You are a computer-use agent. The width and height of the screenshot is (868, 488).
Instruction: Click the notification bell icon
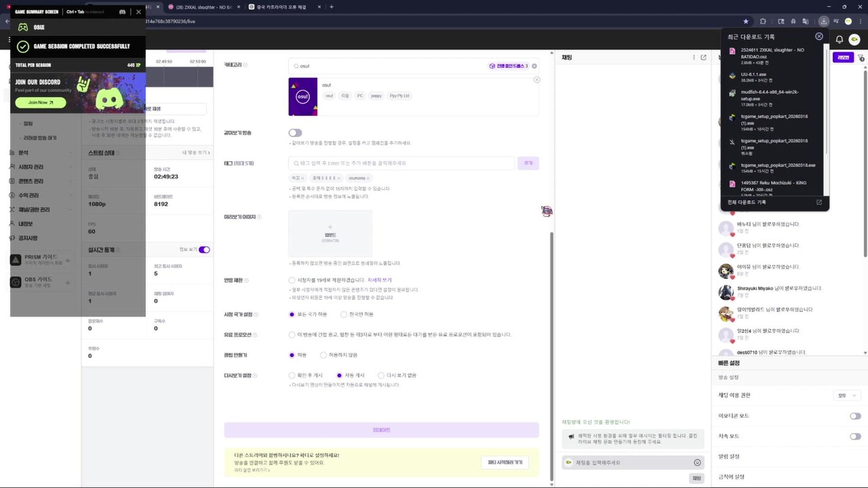tap(839, 39)
